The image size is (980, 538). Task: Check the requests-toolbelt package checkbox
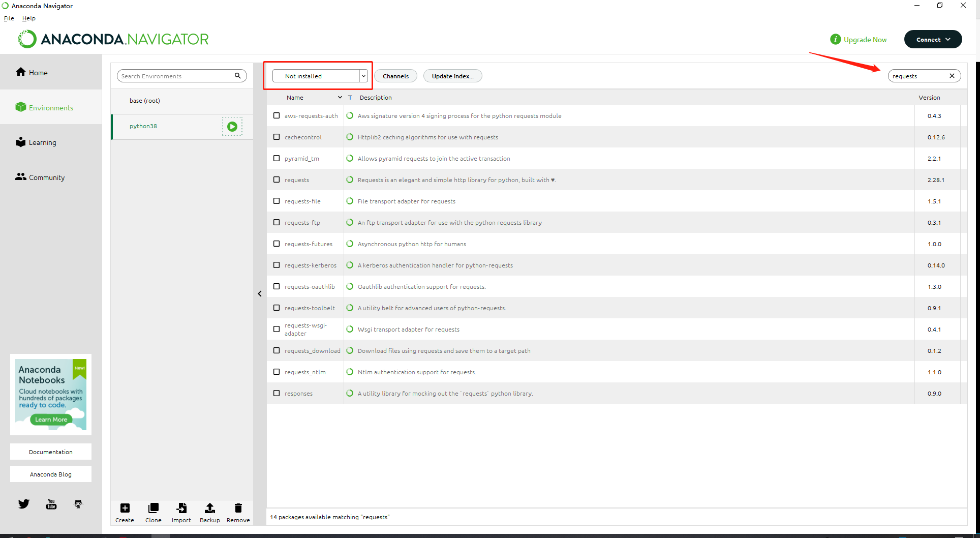[277, 308]
